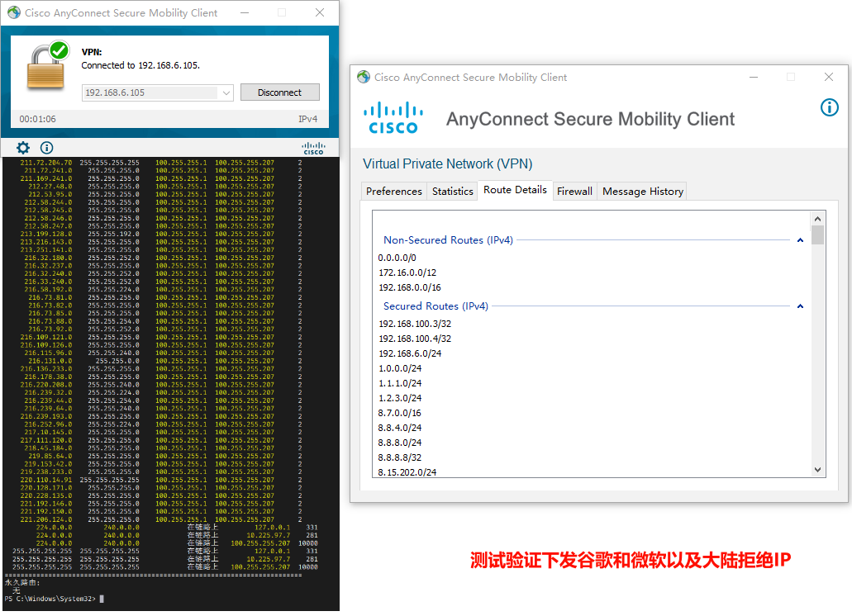Screen dimensions: 852x616
Task: Select secured route 1.1.1.0/24
Action: [400, 383]
